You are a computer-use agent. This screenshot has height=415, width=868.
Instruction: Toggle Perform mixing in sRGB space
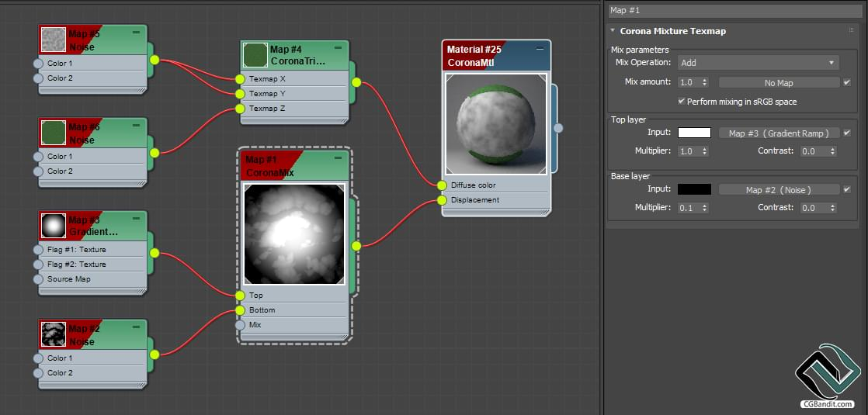pos(682,102)
